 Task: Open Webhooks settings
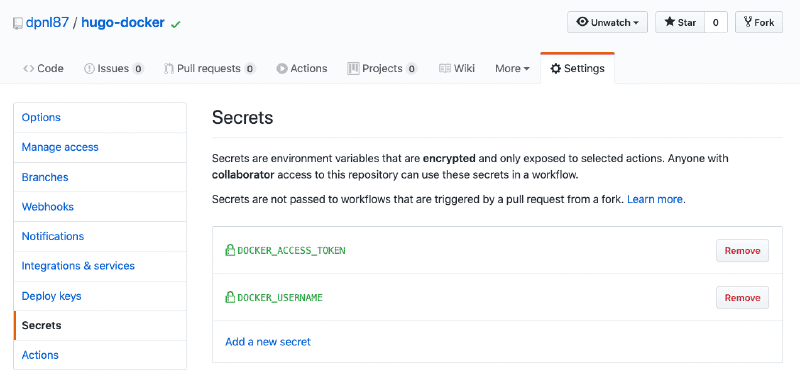pyautogui.click(x=100, y=207)
